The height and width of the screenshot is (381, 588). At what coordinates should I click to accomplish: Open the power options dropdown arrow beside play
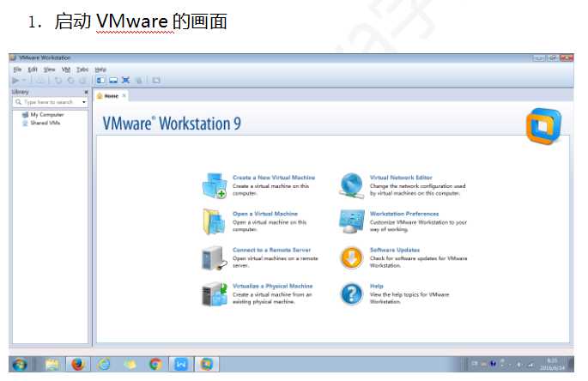point(24,81)
